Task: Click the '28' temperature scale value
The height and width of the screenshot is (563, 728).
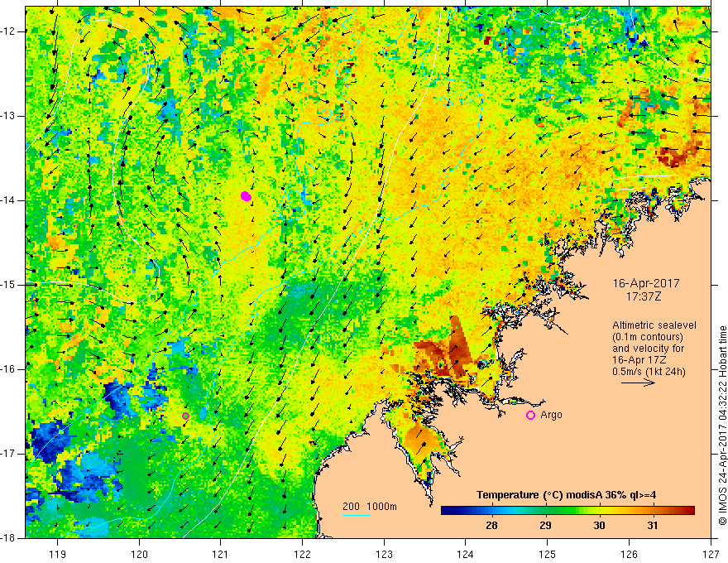Action: click(491, 525)
